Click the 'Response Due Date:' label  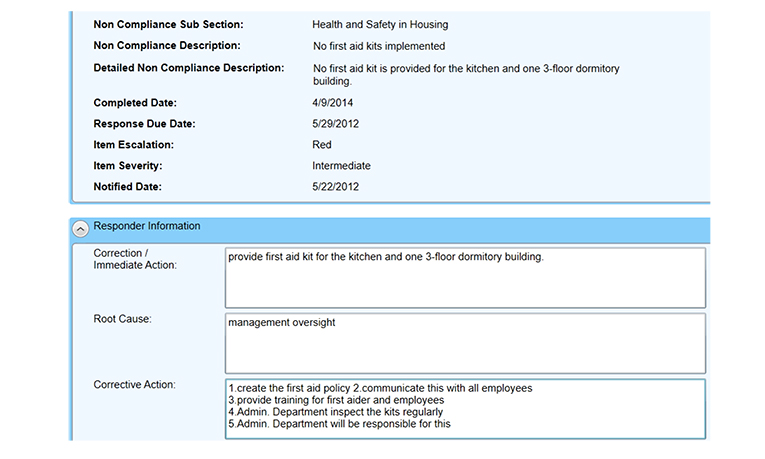coord(144,124)
